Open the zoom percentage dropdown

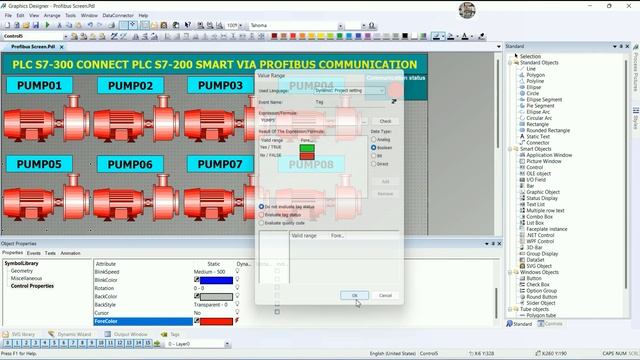[x=240, y=25]
